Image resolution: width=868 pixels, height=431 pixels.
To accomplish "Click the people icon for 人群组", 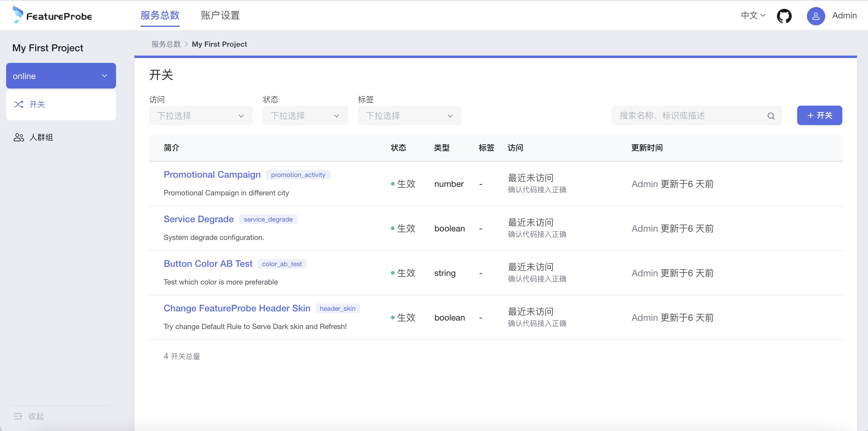I will point(19,137).
